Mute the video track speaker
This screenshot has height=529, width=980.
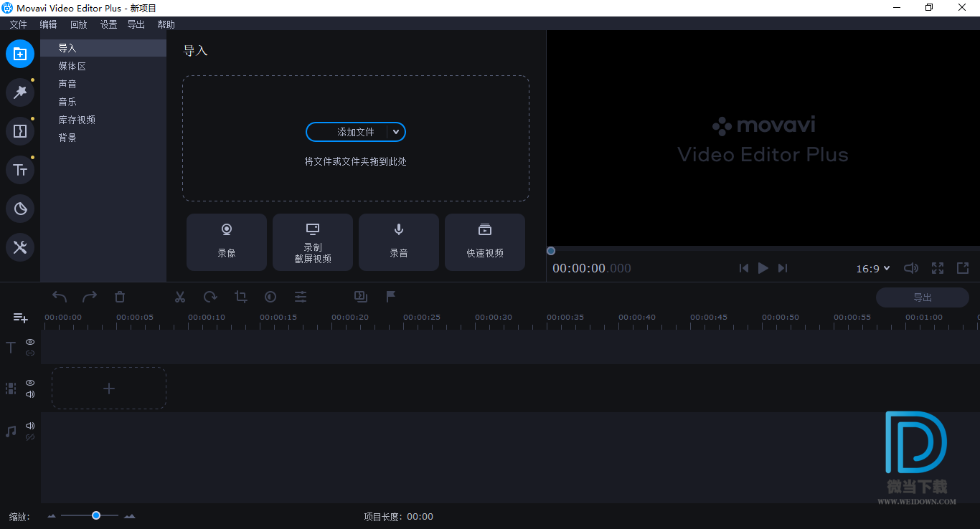30,394
